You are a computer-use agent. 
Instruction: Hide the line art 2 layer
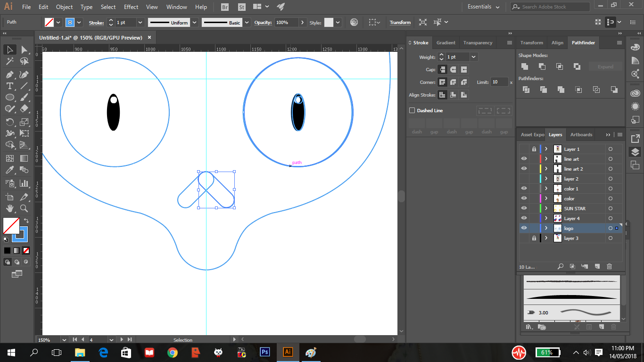point(524,169)
